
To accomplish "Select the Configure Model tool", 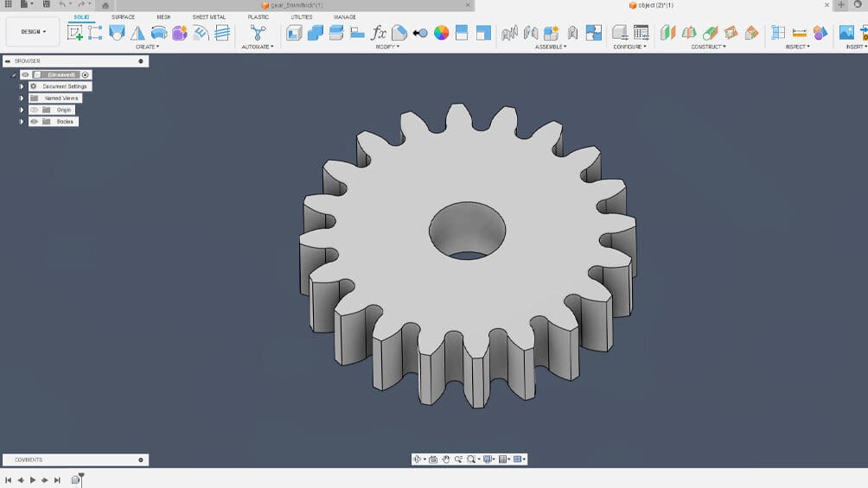I will [620, 33].
